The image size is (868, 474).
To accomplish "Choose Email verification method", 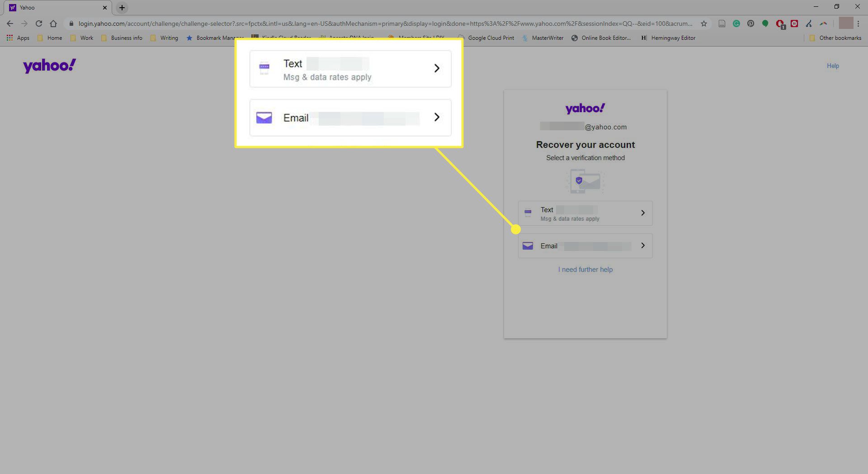I will click(x=585, y=246).
